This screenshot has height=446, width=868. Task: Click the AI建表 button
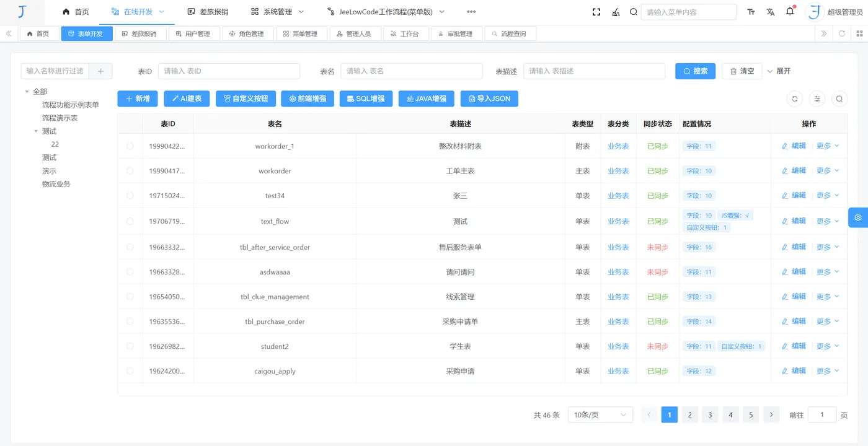pos(187,98)
